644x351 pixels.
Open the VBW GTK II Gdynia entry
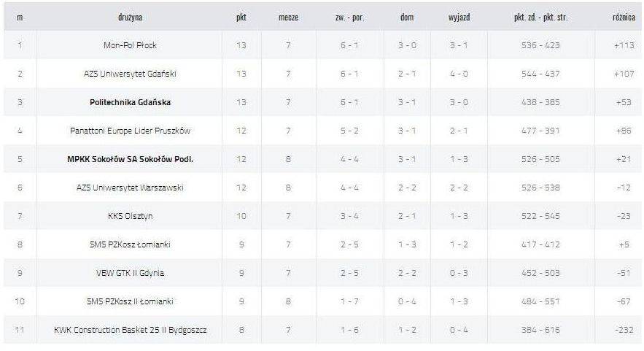pos(130,273)
